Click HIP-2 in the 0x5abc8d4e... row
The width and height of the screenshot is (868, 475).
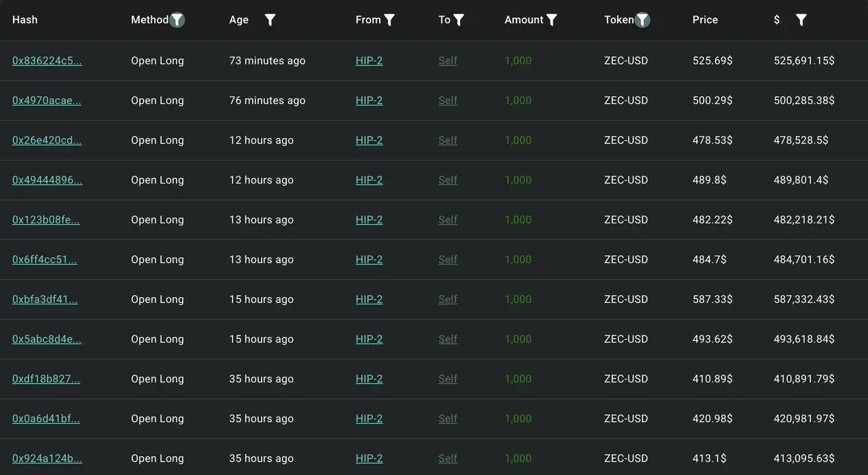tap(369, 339)
